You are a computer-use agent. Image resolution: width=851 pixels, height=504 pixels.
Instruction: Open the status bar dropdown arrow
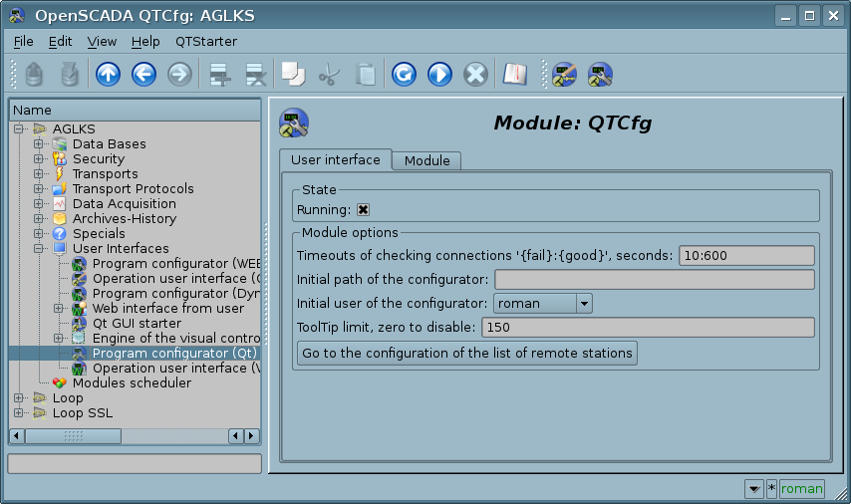pyautogui.click(x=754, y=488)
